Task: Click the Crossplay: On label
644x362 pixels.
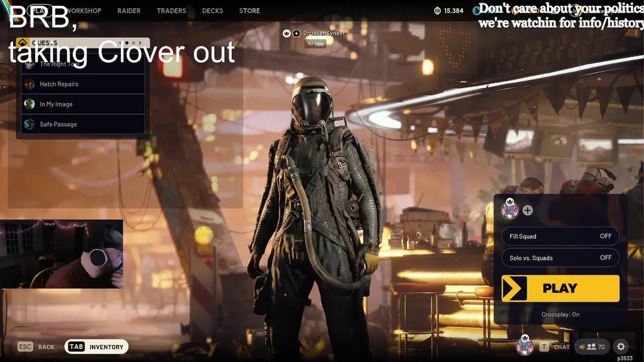Action: click(560, 314)
